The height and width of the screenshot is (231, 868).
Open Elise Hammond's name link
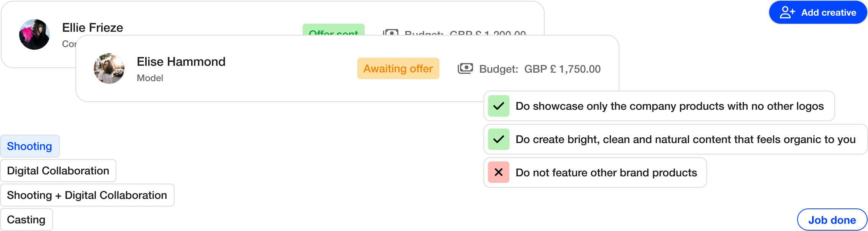[x=181, y=62]
